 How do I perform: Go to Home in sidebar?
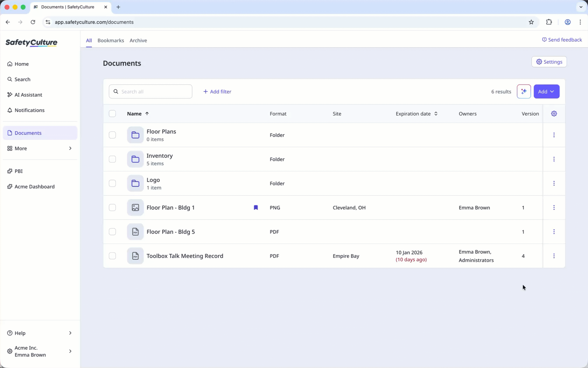[x=40, y=64]
